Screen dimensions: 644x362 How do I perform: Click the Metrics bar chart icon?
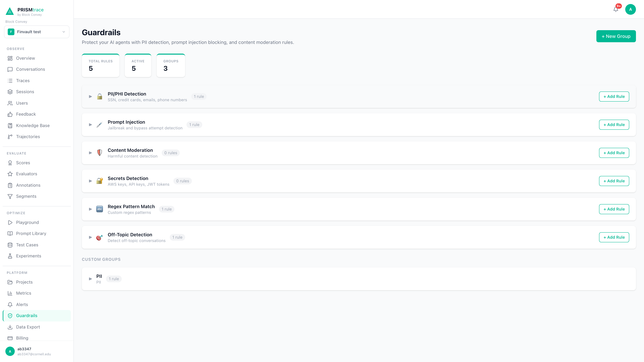tap(10, 293)
